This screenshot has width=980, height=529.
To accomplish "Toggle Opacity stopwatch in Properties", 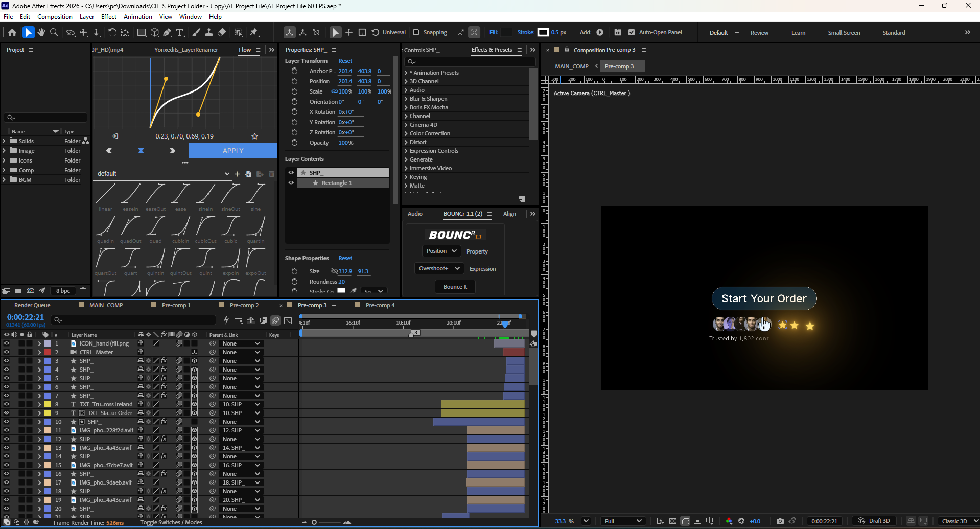I will point(294,143).
